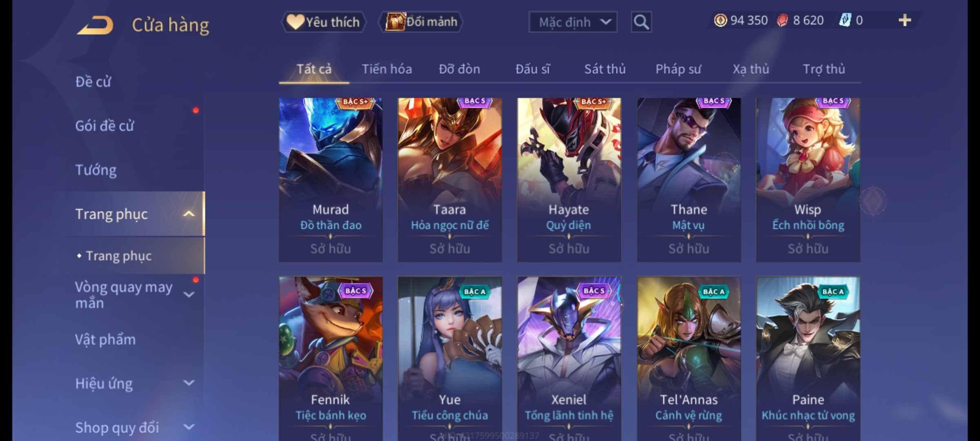Open the search magnifier icon
This screenshot has height=441, width=980.
(x=641, y=22)
